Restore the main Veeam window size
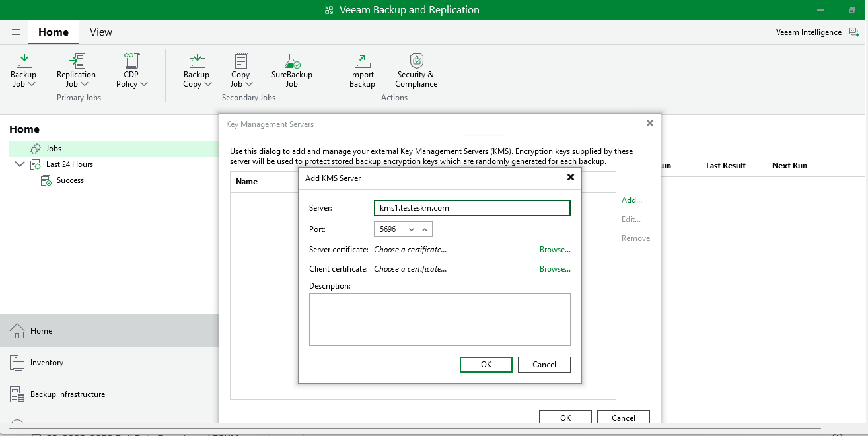 coord(852,10)
